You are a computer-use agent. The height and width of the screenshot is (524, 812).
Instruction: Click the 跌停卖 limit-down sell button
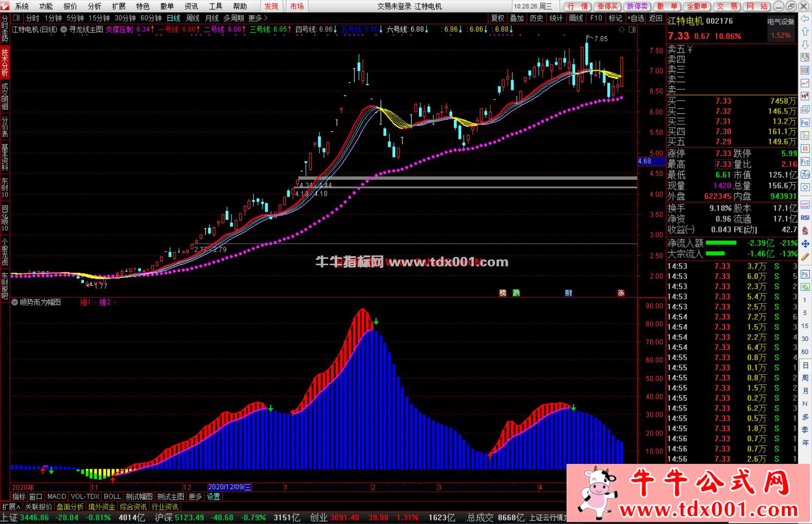(x=637, y=6)
